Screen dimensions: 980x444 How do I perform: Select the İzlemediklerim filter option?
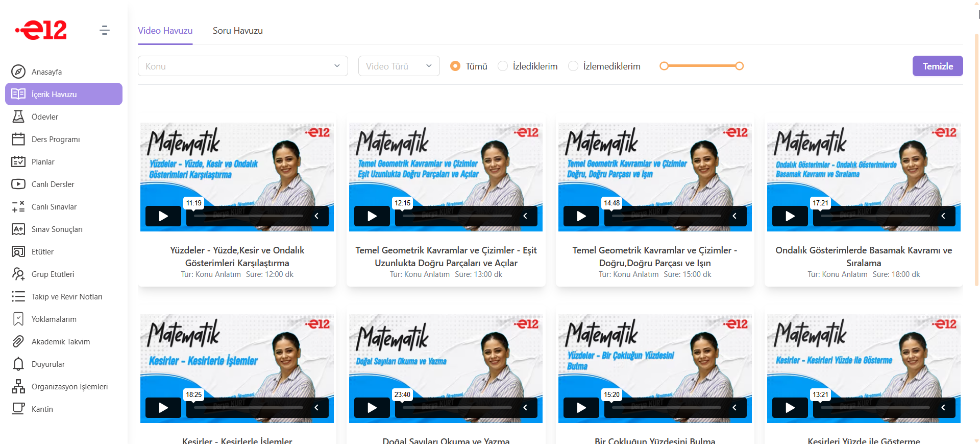point(573,66)
